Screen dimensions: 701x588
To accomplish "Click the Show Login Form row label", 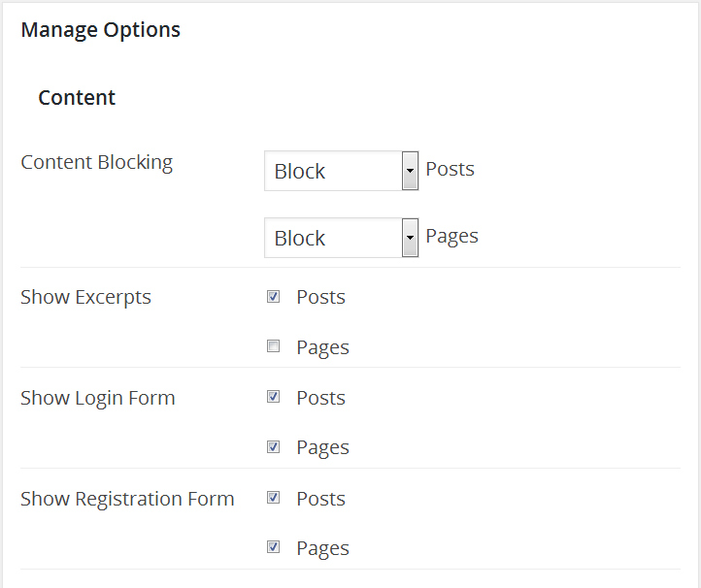I will click(x=97, y=398).
